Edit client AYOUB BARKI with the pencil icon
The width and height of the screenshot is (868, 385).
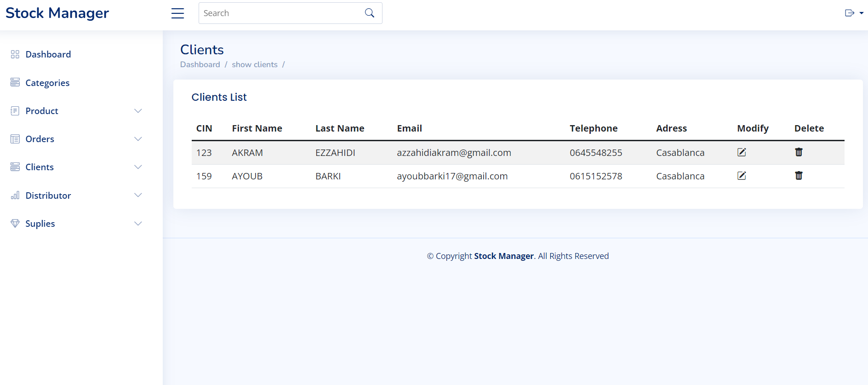coord(742,176)
